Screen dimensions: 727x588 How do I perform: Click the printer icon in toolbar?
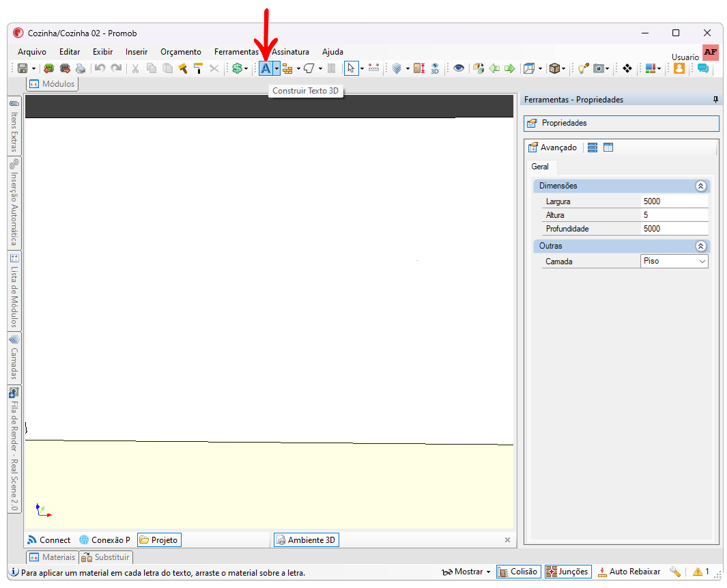(x=81, y=68)
